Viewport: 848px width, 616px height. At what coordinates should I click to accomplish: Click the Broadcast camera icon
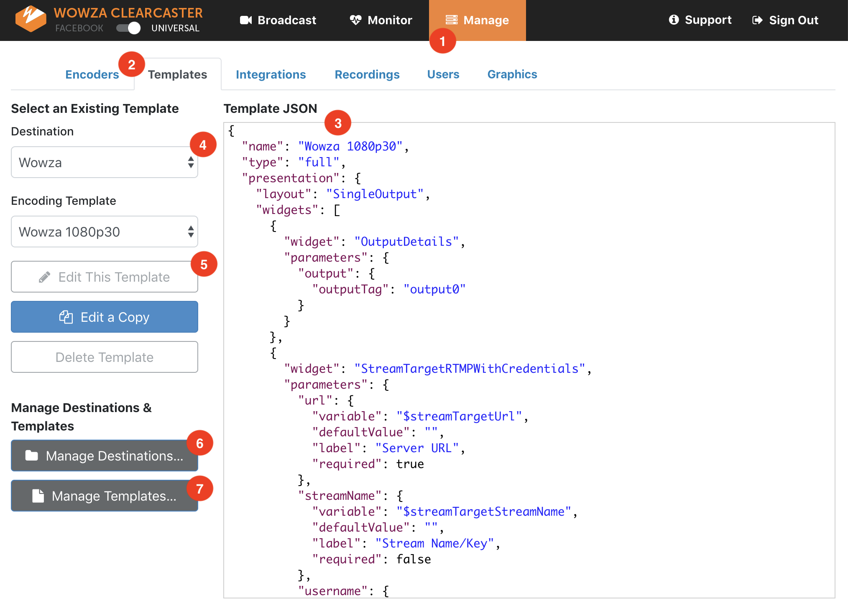point(246,20)
